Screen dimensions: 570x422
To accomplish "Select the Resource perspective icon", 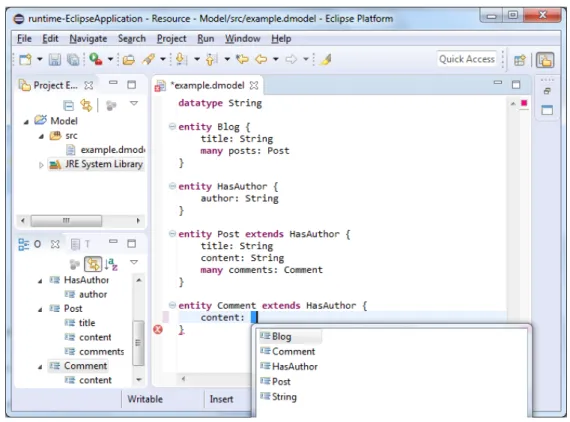I will click(x=545, y=60).
